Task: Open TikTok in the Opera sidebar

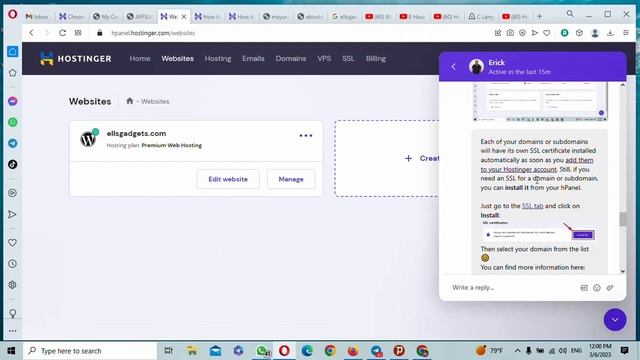Action: point(13,164)
